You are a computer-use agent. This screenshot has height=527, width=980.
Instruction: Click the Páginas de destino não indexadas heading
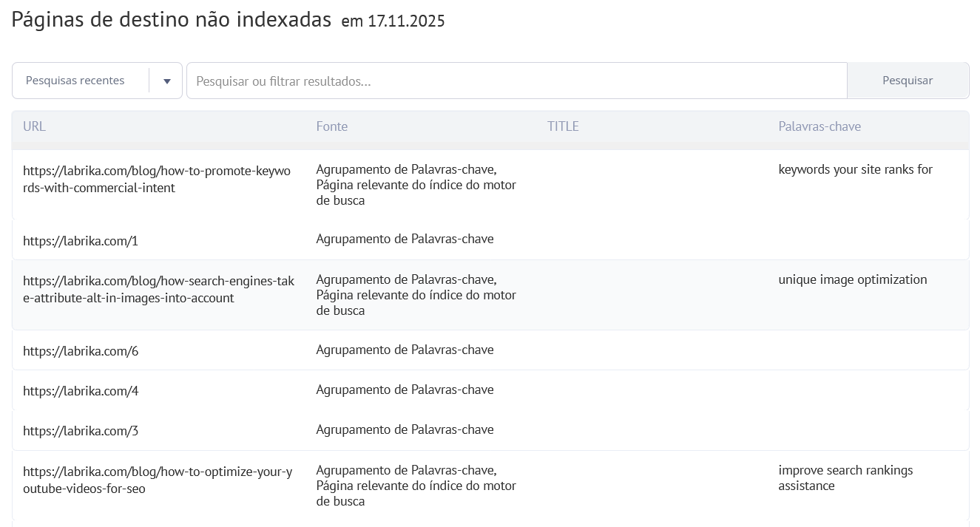pyautogui.click(x=170, y=18)
